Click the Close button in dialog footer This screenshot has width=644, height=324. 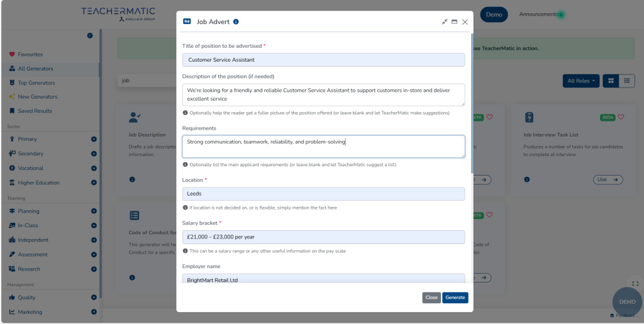pyautogui.click(x=431, y=298)
